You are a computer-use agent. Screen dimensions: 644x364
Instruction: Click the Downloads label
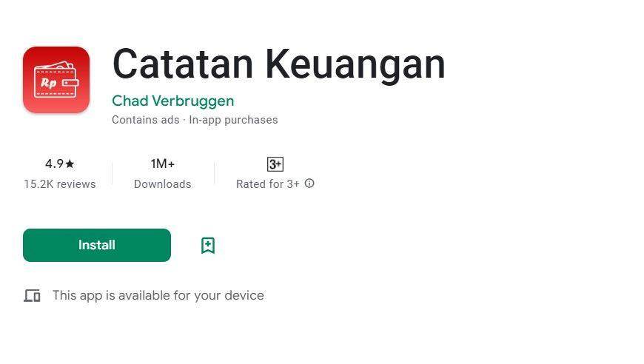click(x=163, y=183)
